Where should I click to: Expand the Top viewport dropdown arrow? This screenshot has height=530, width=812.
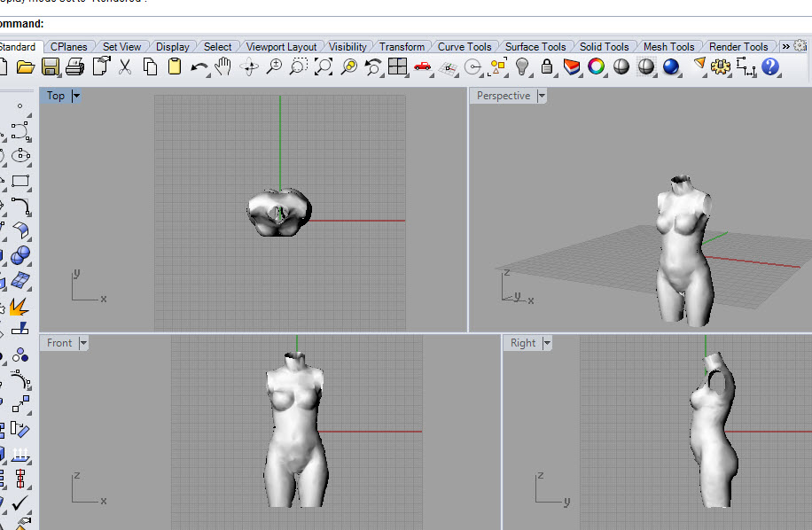pos(76,96)
